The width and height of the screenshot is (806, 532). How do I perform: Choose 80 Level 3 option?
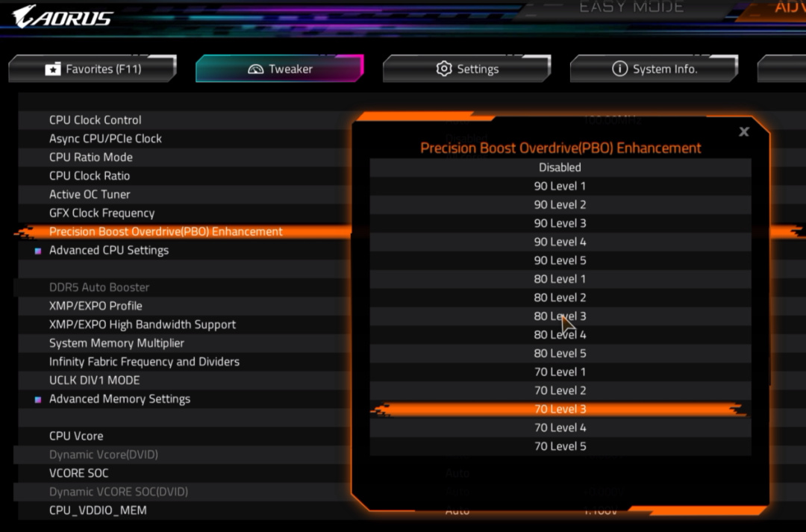(x=560, y=316)
